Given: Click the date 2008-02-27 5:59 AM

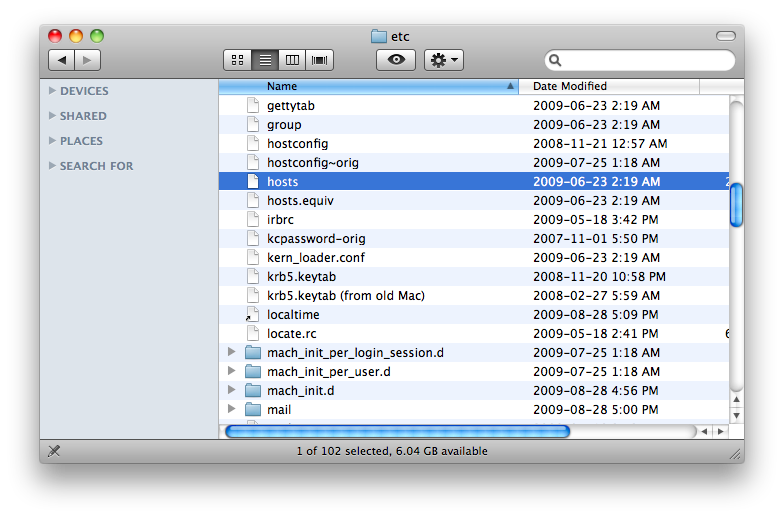Looking at the screenshot, I should [x=596, y=296].
